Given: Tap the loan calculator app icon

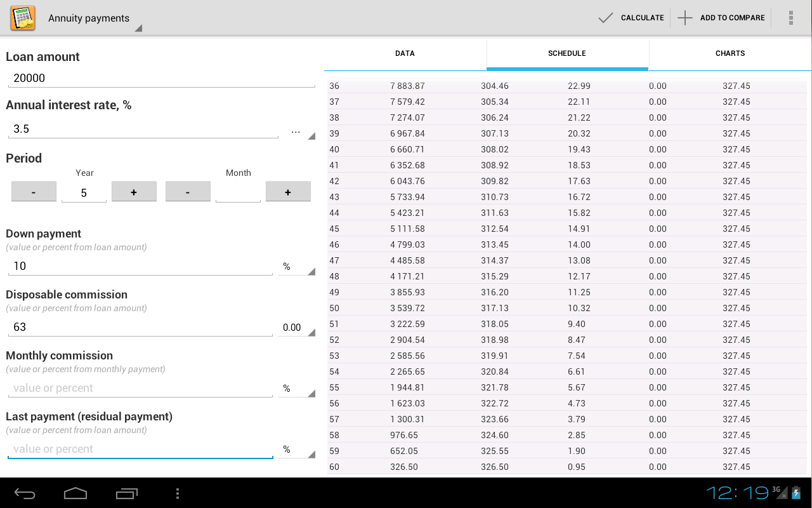Looking at the screenshot, I should 23,18.
